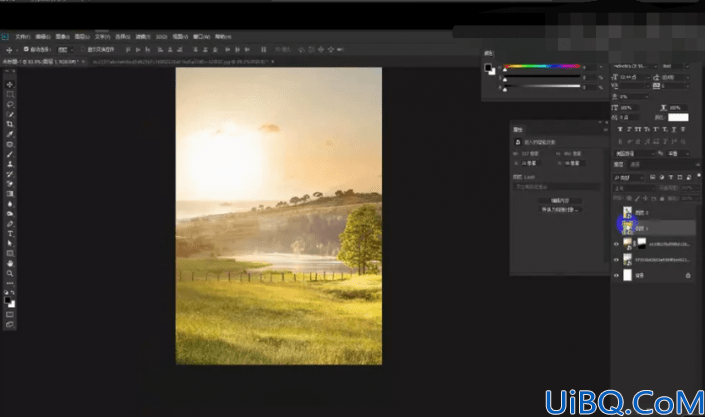This screenshot has height=417, width=705.
Task: Toggle the layer filter on/off switch
Action: (699, 175)
